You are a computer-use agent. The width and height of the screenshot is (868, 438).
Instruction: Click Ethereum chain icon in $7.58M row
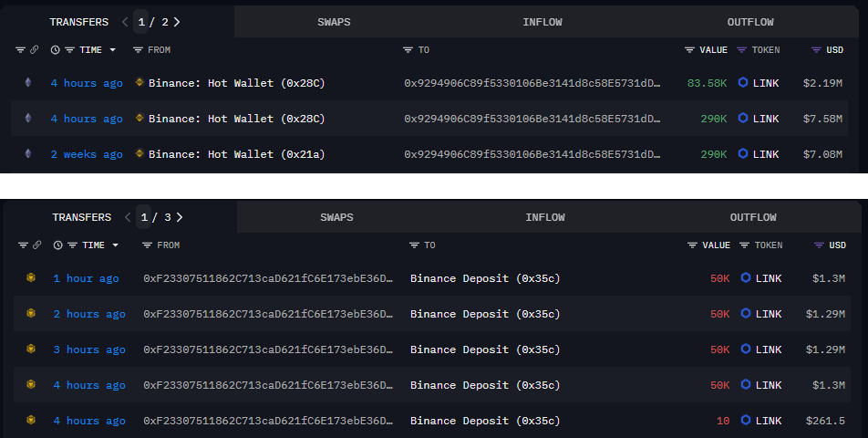pyautogui.click(x=28, y=118)
